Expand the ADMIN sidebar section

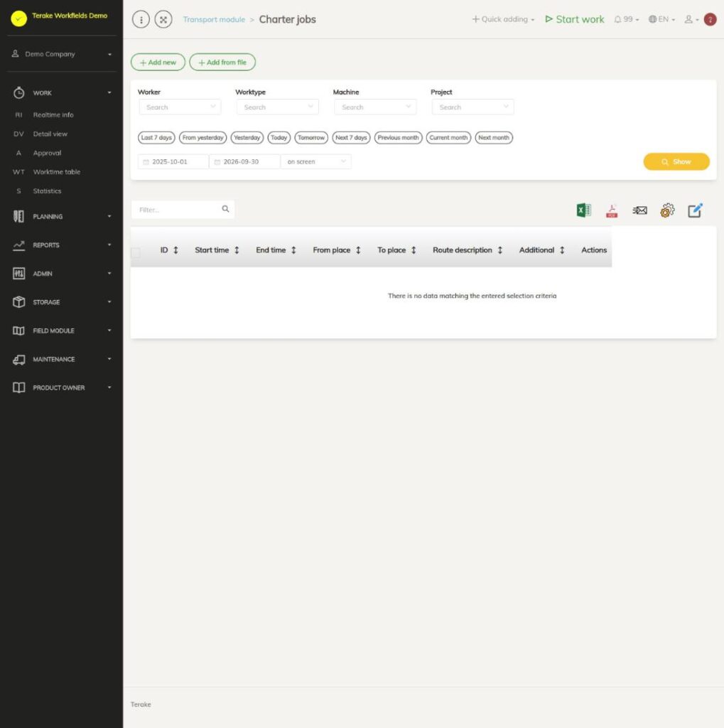[61, 274]
